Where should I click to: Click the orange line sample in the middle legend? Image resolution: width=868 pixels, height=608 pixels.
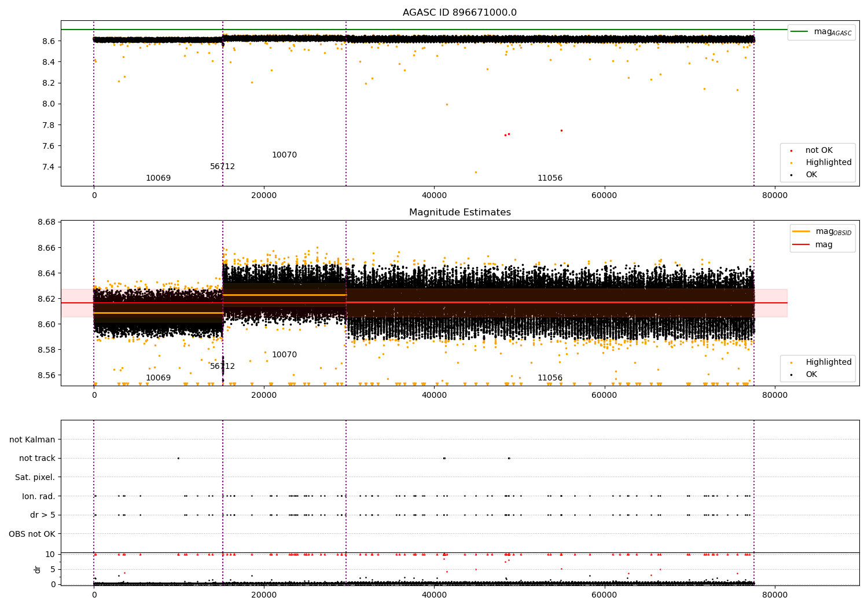pyautogui.click(x=801, y=232)
